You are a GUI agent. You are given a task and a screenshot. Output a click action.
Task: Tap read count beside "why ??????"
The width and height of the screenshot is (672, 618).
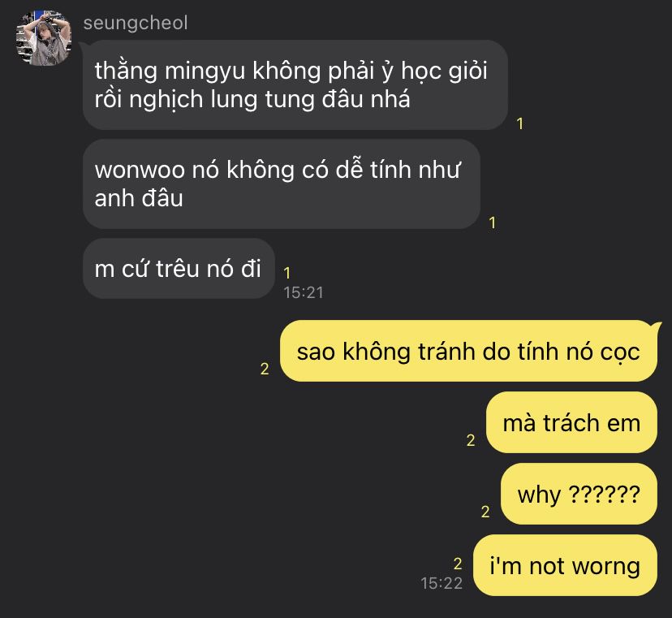click(485, 512)
